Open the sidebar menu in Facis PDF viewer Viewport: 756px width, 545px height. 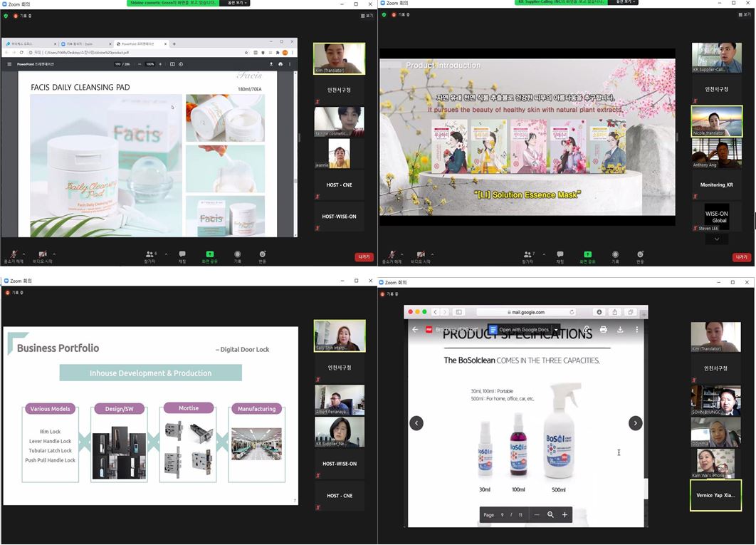[9, 64]
